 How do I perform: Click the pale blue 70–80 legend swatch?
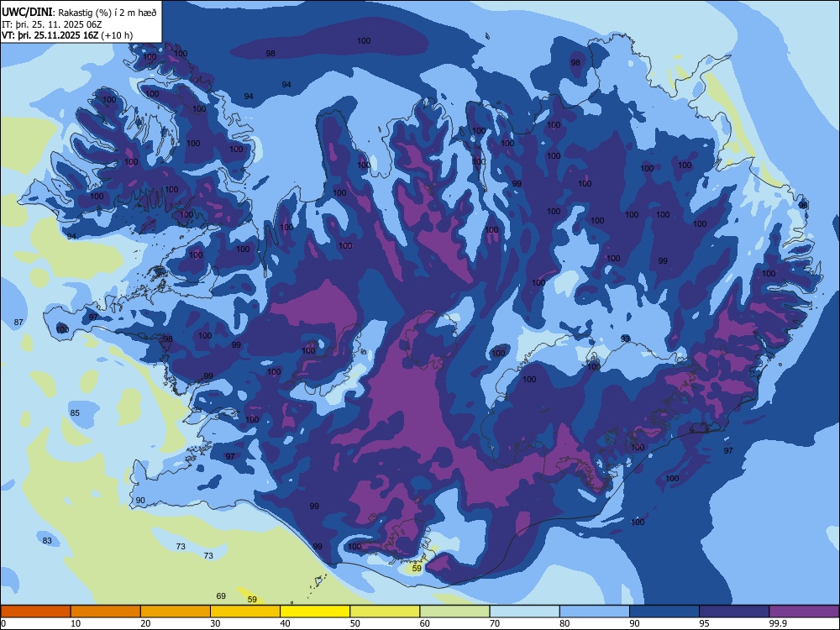click(x=525, y=612)
